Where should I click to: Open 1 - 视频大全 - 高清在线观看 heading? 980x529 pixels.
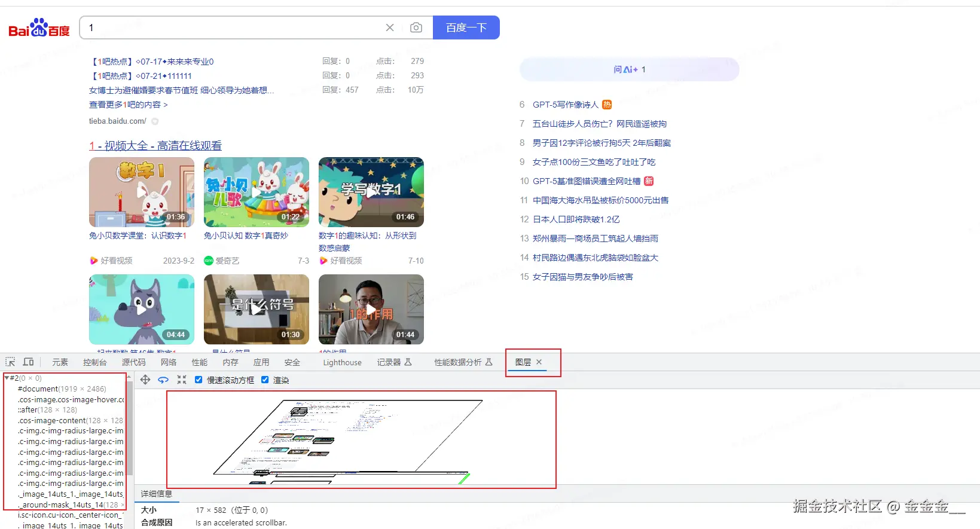pos(155,145)
